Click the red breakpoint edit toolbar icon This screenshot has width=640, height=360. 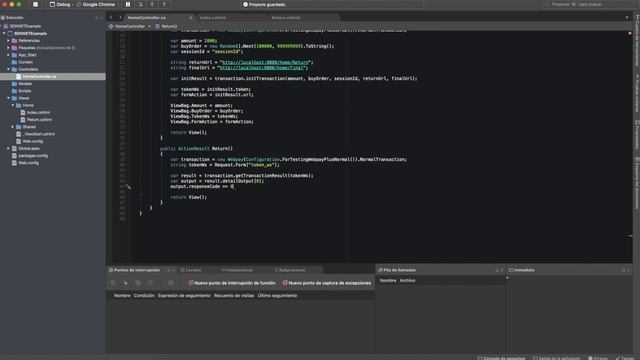pyautogui.click(x=125, y=283)
